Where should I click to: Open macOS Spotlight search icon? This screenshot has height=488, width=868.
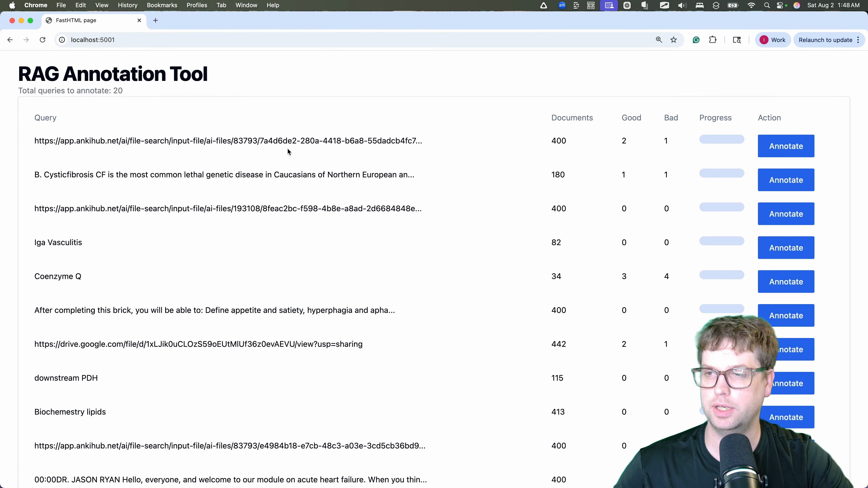tap(767, 5)
